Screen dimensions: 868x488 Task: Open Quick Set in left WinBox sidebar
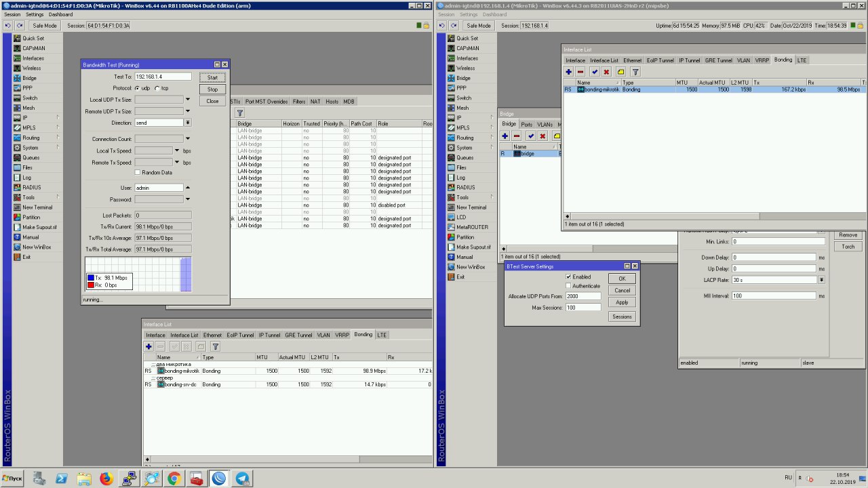[x=31, y=39]
